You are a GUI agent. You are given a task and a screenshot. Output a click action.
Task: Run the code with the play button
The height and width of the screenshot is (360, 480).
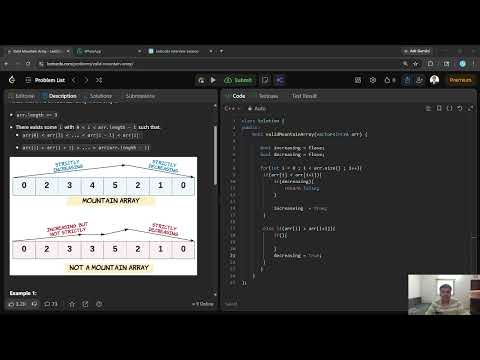[x=213, y=80]
